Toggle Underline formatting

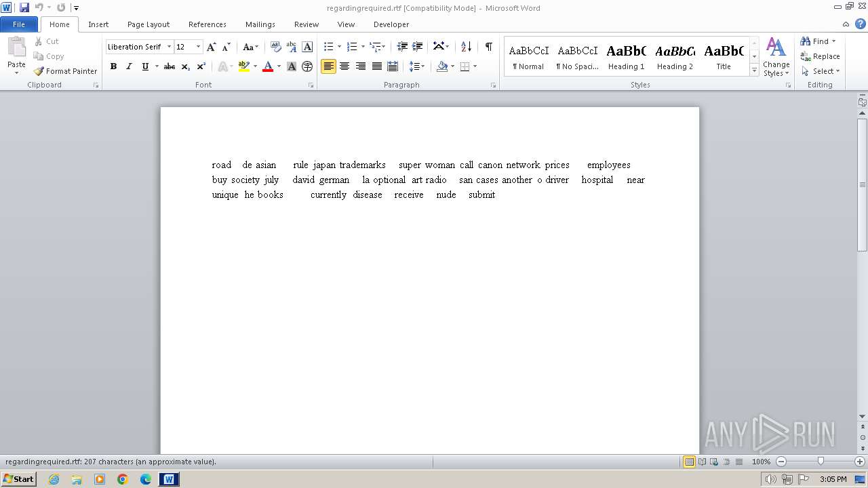coord(145,66)
